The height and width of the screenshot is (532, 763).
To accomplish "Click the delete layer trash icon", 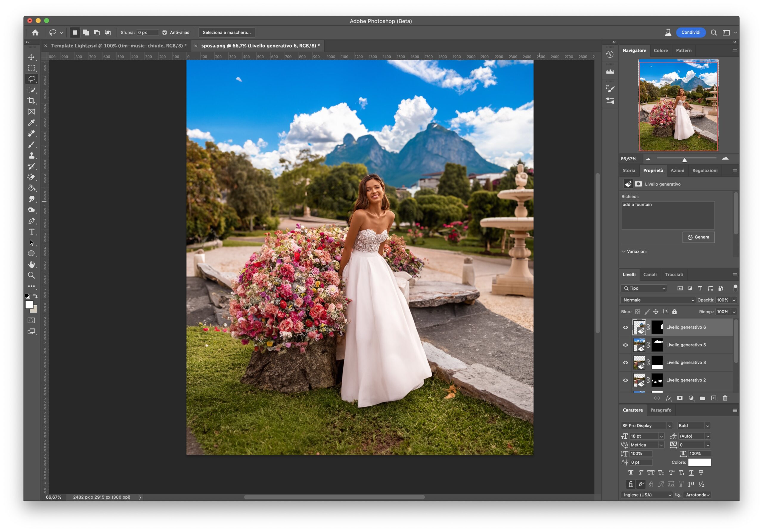I will (725, 398).
